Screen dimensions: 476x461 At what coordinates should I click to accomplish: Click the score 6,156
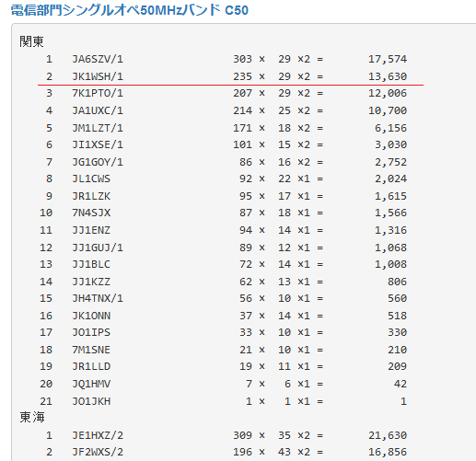coord(391,128)
